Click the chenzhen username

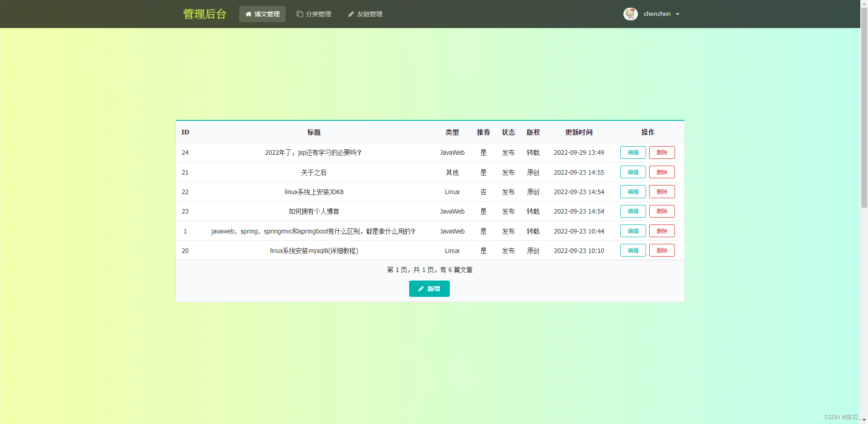[x=657, y=14]
